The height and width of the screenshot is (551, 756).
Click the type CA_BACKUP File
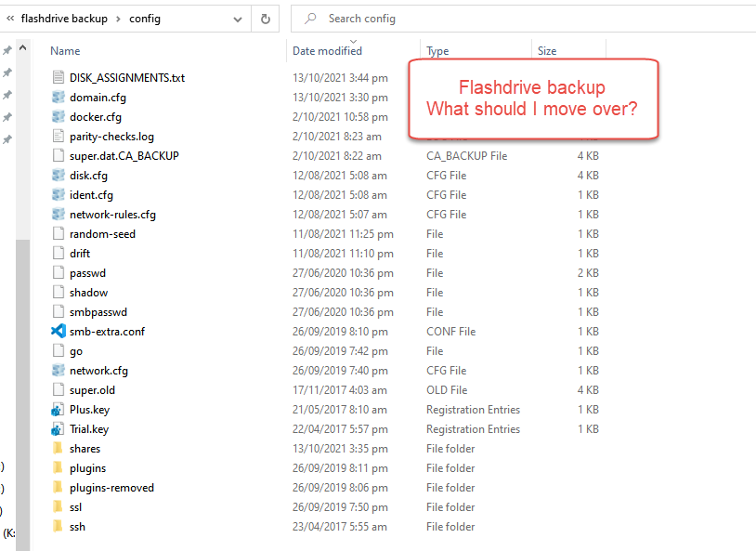click(466, 156)
